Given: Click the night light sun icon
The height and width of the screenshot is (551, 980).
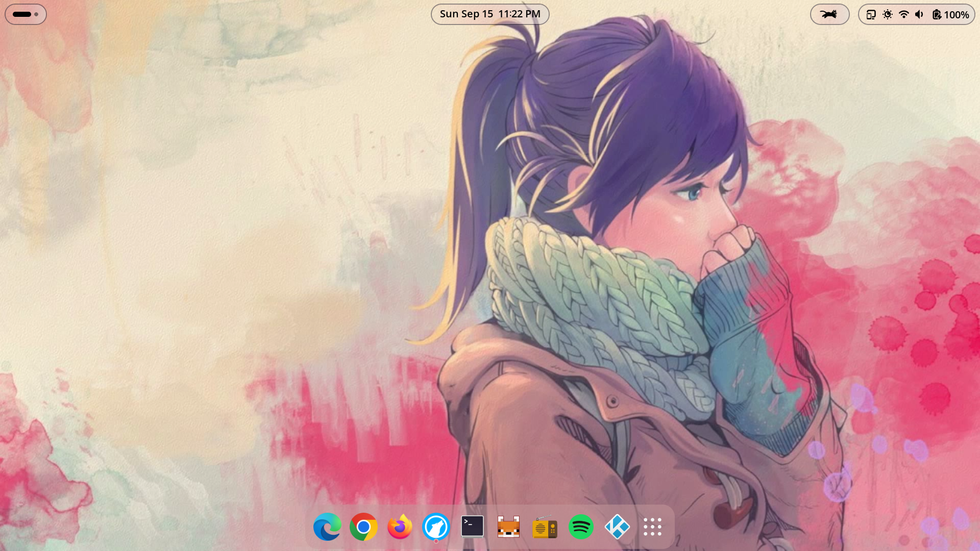Looking at the screenshot, I should pos(888,14).
